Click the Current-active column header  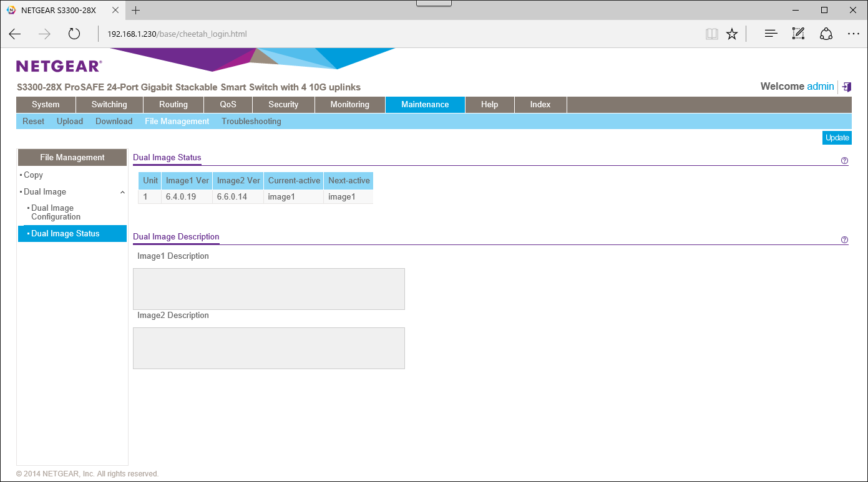[294, 181]
